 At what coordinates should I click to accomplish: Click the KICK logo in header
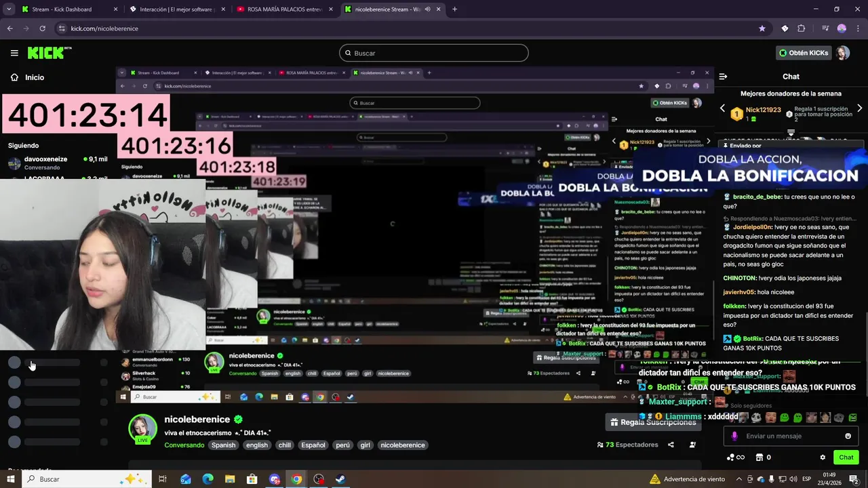click(50, 53)
